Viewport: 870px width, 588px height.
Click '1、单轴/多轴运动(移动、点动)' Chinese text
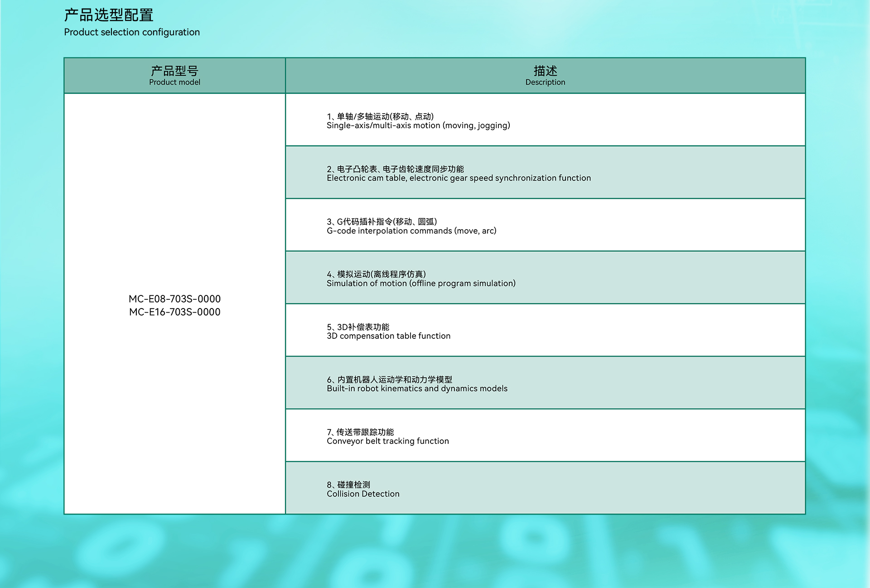point(380,116)
